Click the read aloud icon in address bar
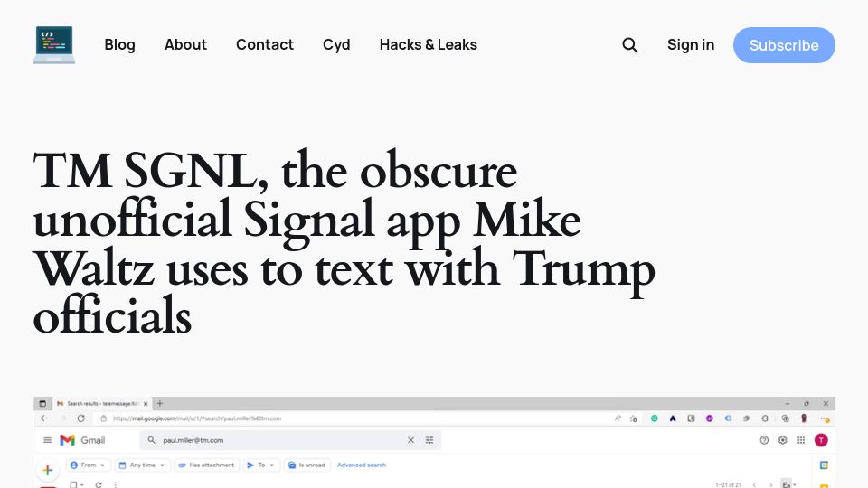868x488 pixels. pos(618,418)
